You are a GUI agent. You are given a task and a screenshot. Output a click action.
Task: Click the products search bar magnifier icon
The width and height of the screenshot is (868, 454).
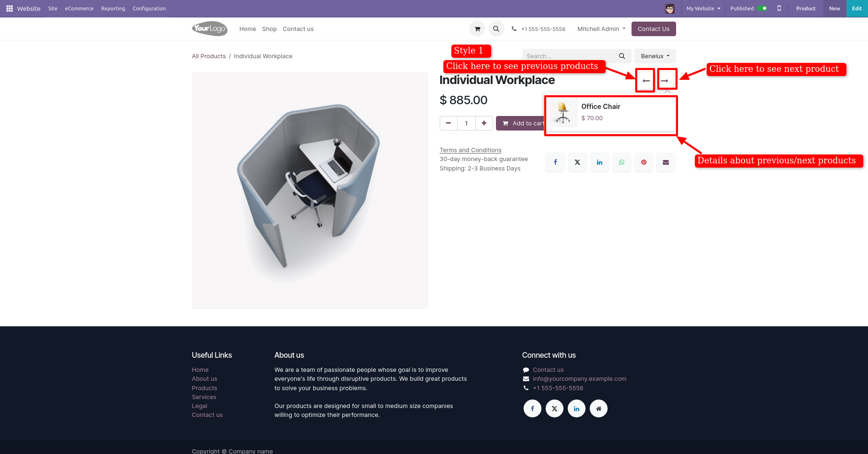[x=622, y=56]
